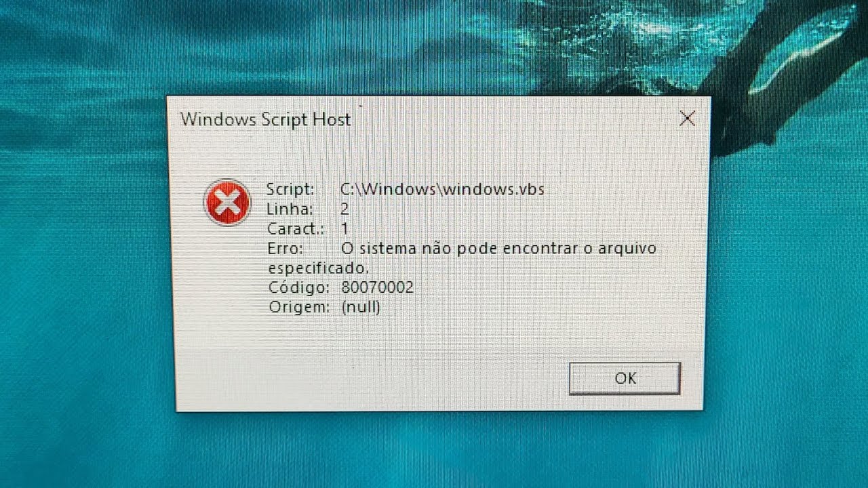The width and height of the screenshot is (868, 488).
Task: Close the Windows Script Host dialog
Action: [x=687, y=119]
